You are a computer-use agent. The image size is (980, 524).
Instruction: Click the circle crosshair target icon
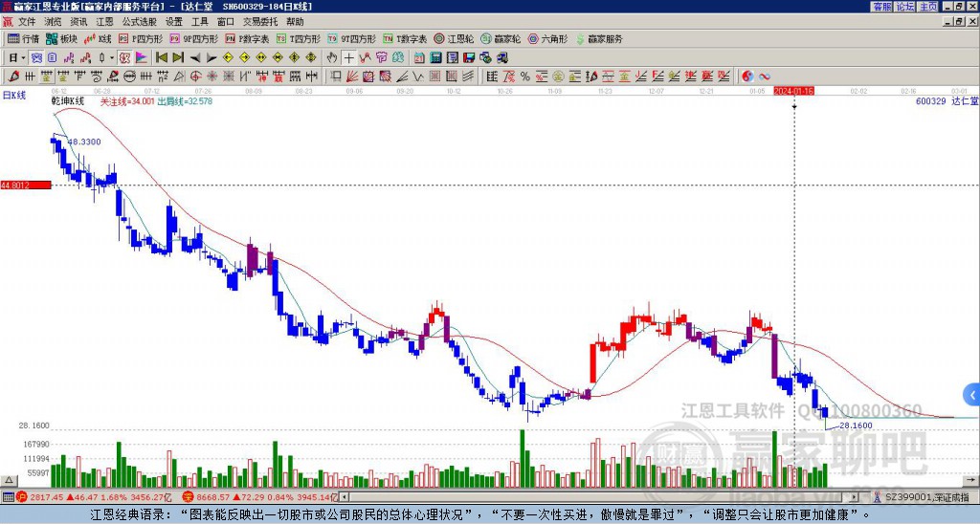coord(195,76)
